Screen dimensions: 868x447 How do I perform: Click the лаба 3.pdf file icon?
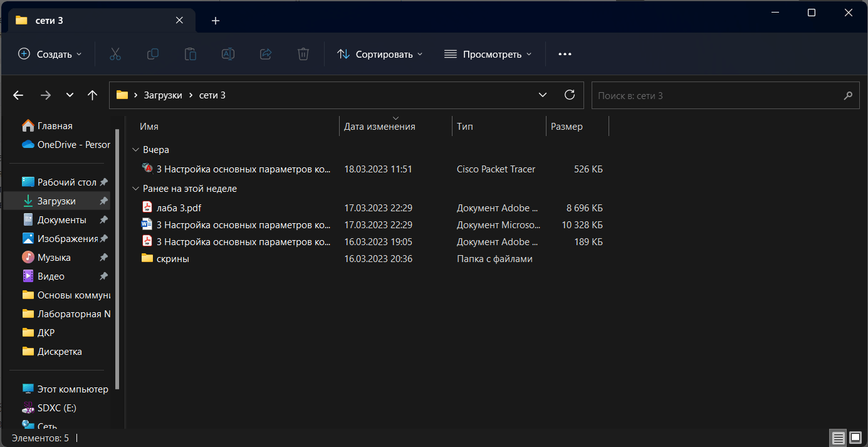[x=147, y=207]
